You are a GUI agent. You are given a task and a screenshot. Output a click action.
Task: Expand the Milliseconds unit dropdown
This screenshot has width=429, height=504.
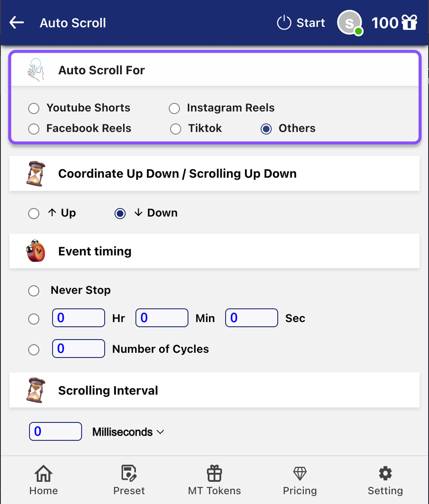pyautogui.click(x=128, y=432)
